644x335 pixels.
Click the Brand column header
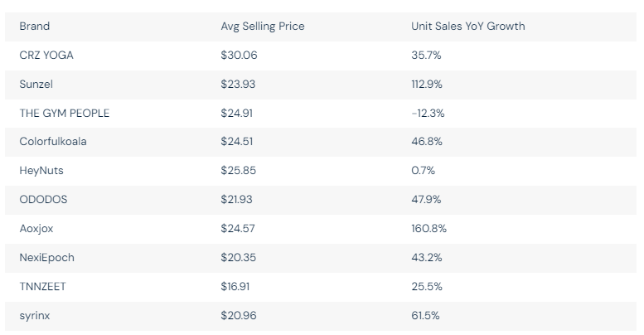34,27
